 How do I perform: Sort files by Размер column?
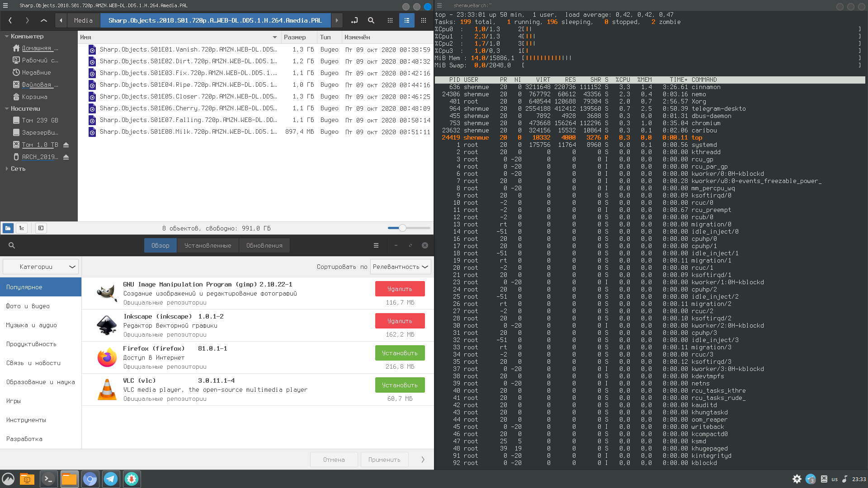pyautogui.click(x=299, y=38)
